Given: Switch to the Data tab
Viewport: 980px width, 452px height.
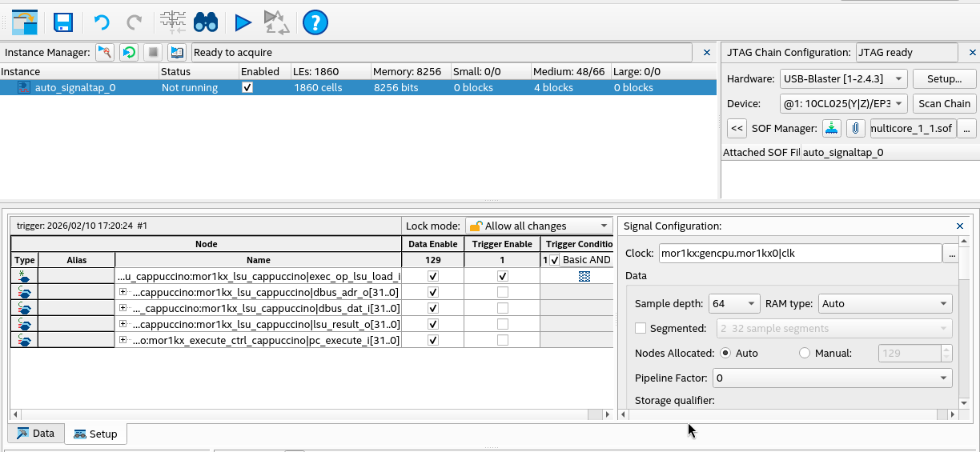Looking at the screenshot, I should 36,434.
